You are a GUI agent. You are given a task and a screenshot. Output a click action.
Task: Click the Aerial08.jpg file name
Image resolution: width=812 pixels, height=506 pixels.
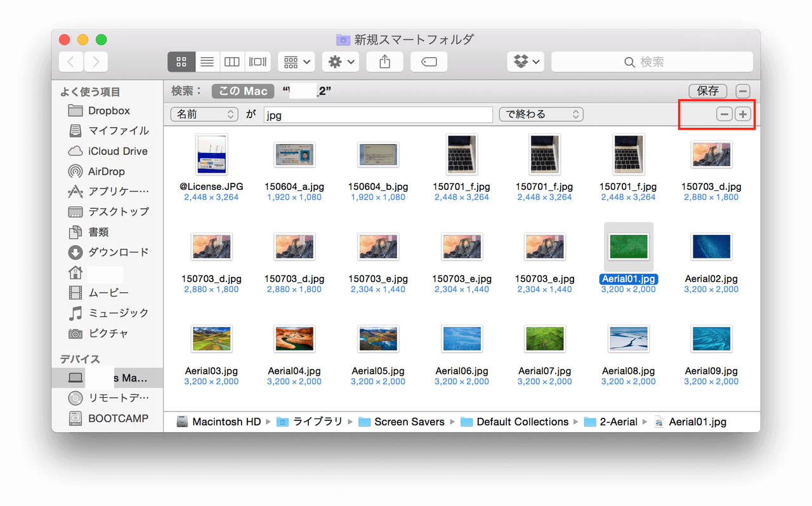[x=629, y=371]
